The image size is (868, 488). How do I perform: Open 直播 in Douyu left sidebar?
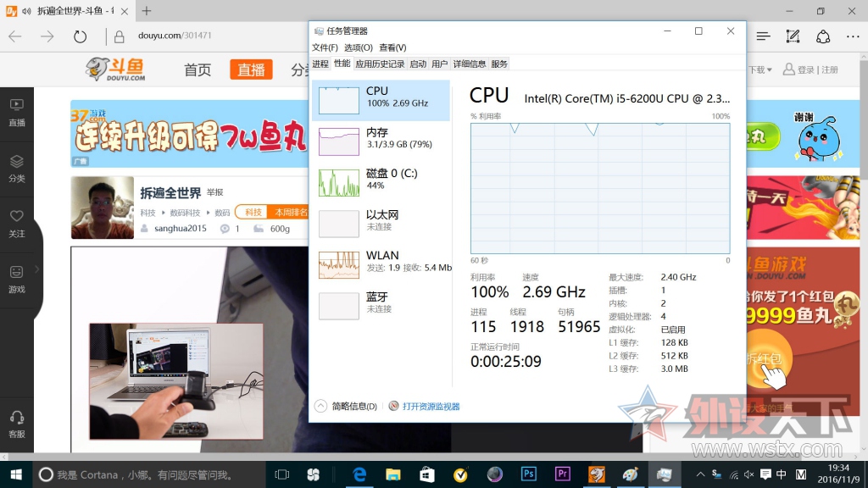(x=17, y=113)
